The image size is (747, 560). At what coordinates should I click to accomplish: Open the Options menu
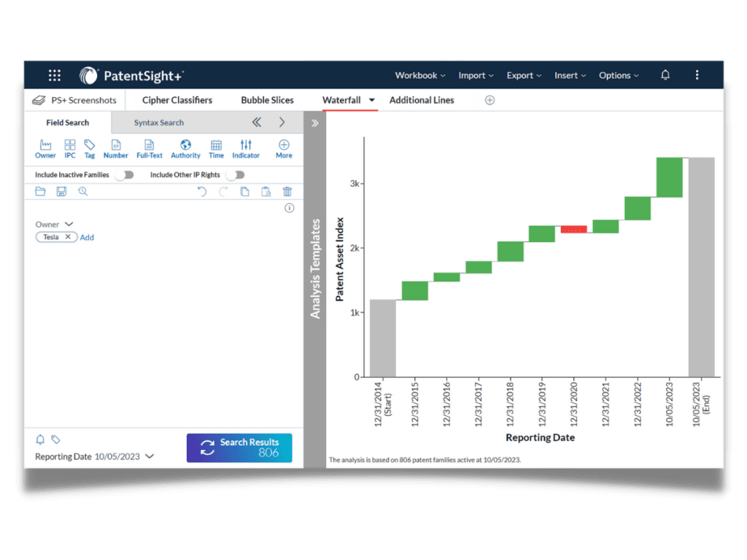(619, 75)
